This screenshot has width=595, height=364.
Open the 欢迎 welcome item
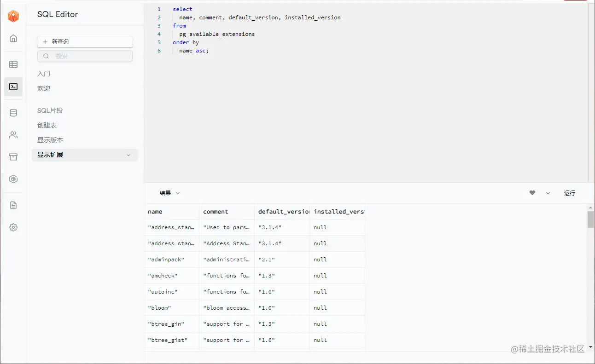[44, 88]
